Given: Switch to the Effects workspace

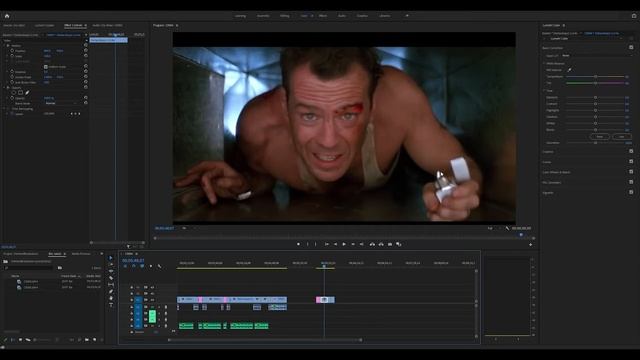Looking at the screenshot, I should click(x=323, y=16).
